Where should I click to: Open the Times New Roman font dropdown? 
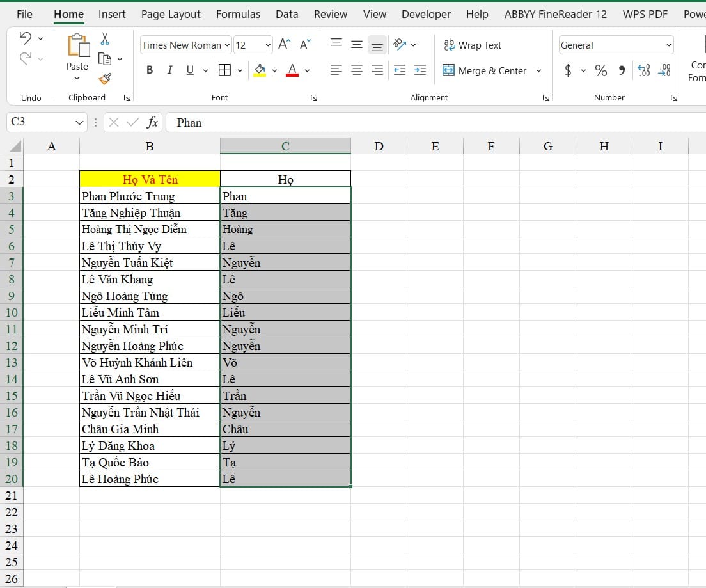227,45
